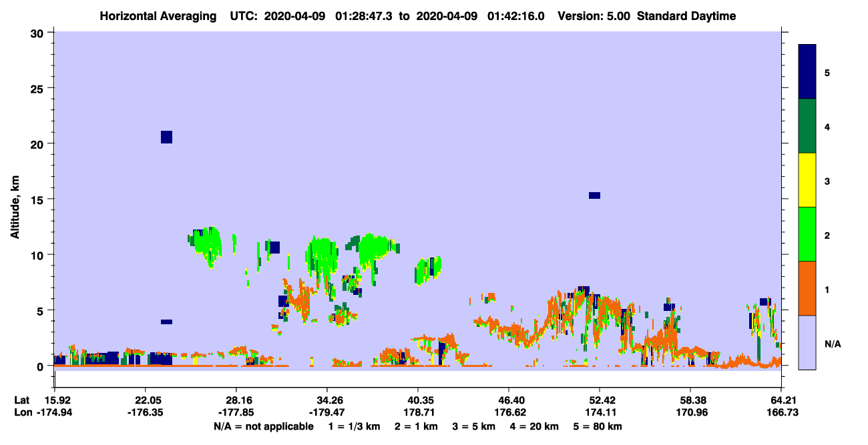The width and height of the screenshot is (868, 445).
Task: Click the '5 = 80 km' footnote entry
Action: (597, 426)
